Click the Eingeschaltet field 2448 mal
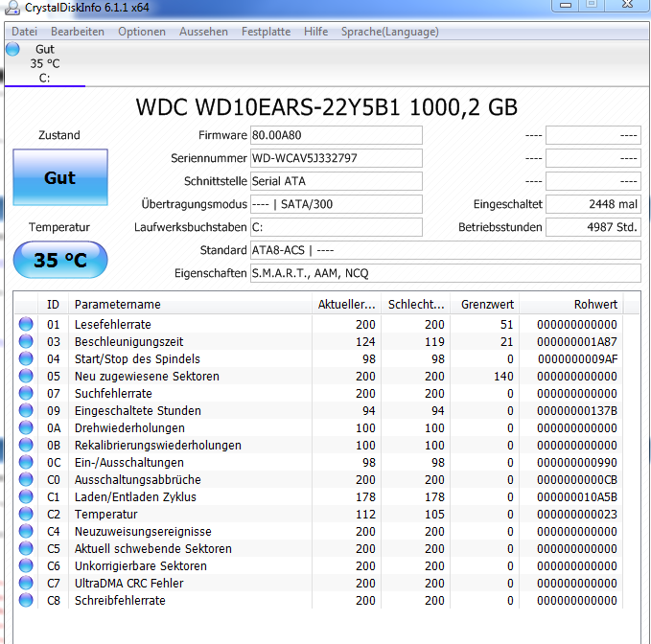651x644 pixels. pyautogui.click(x=593, y=204)
